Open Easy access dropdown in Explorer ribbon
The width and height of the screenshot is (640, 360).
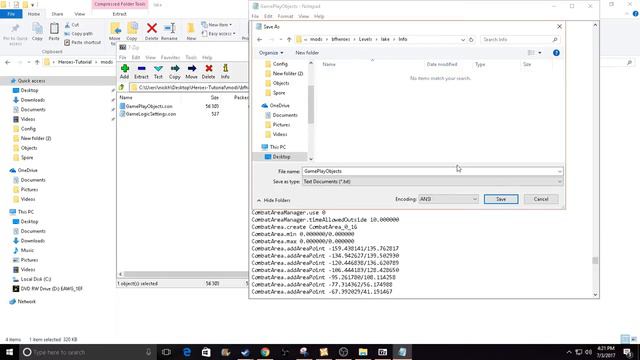pos(219,33)
